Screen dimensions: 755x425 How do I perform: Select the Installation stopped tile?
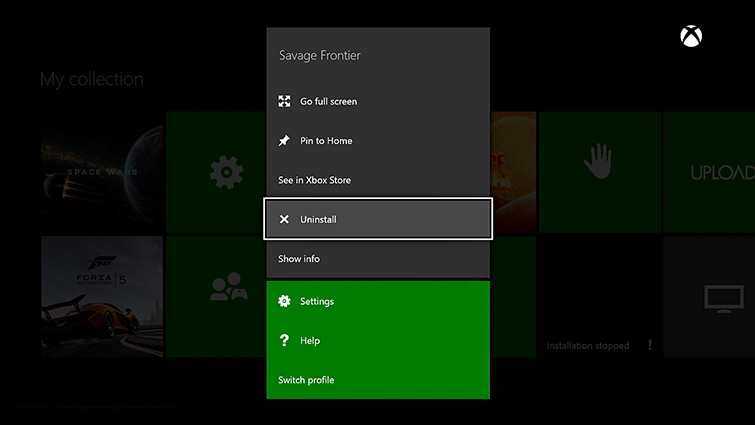598,296
